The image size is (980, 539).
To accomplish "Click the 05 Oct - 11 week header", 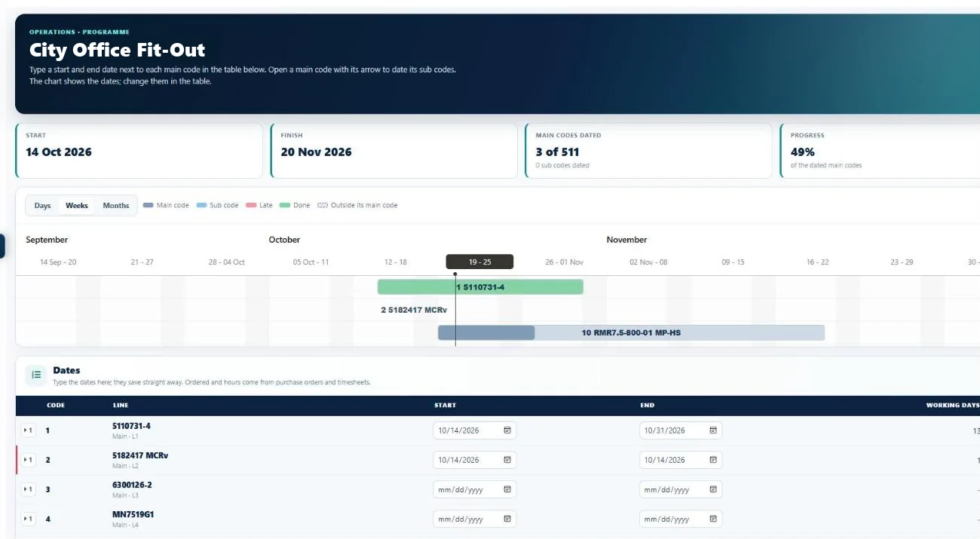I will [311, 262].
